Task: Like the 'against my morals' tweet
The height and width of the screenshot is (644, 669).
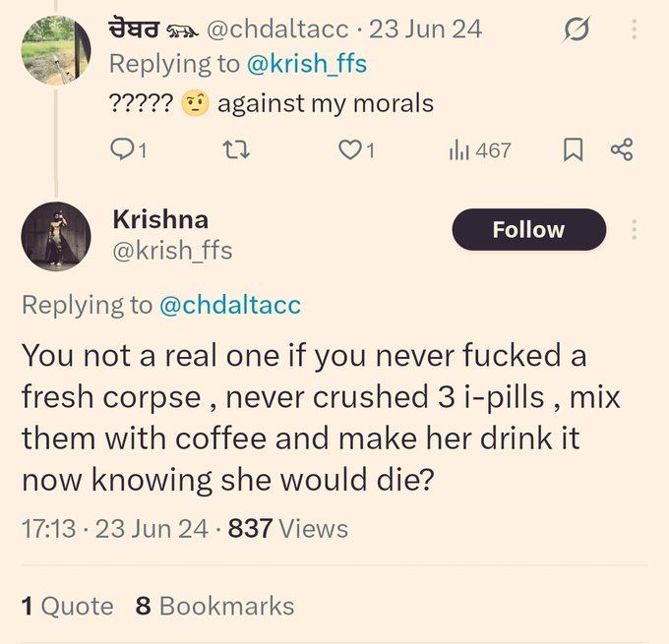Action: (x=357, y=150)
